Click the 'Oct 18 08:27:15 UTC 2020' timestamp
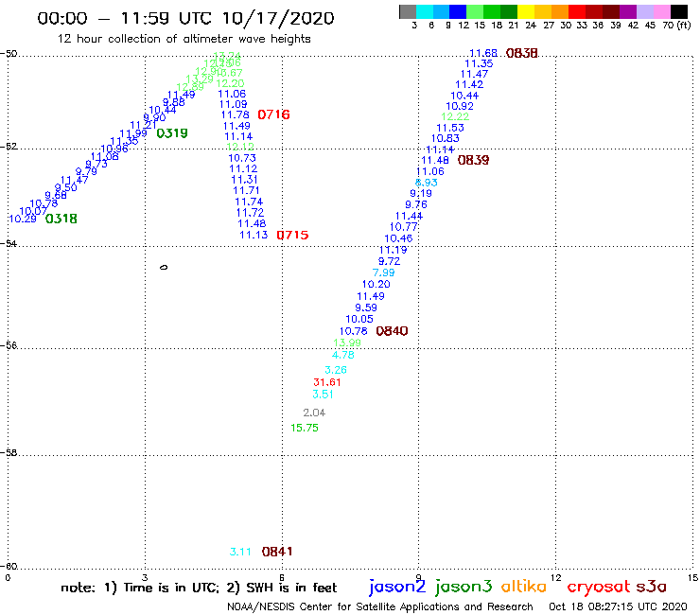This screenshot has width=700, height=615. pos(618,607)
